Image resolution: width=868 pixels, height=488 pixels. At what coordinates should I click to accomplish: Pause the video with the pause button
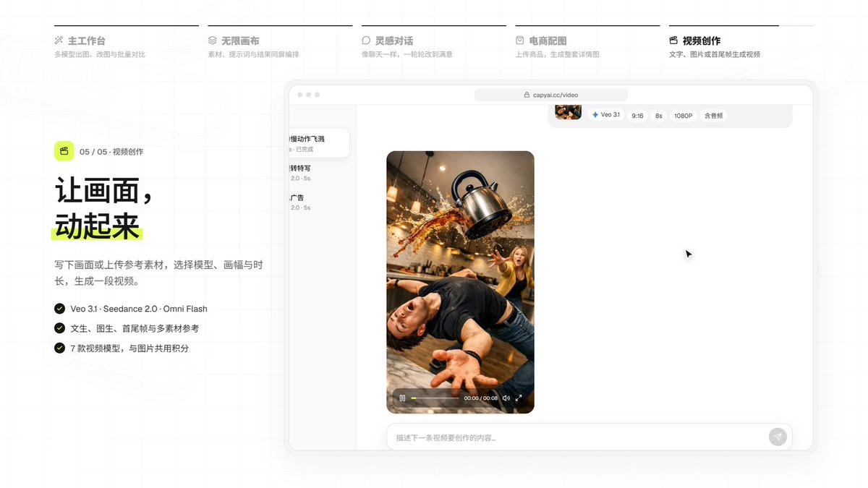click(402, 398)
